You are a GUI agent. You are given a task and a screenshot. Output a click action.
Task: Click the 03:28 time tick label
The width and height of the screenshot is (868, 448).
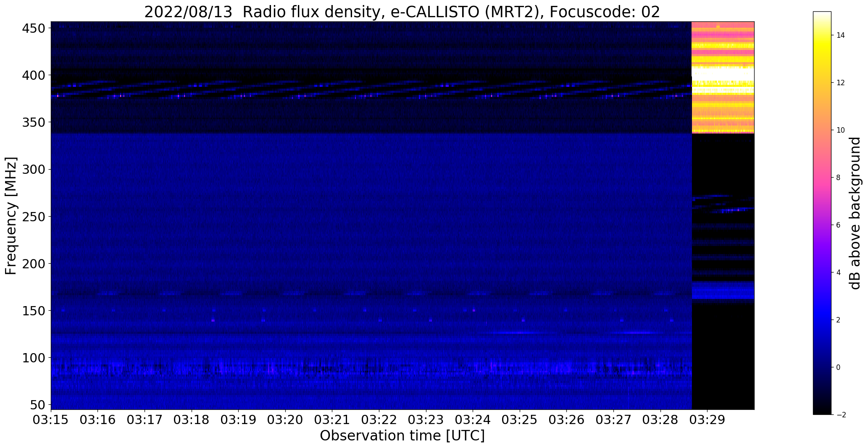[x=661, y=419]
